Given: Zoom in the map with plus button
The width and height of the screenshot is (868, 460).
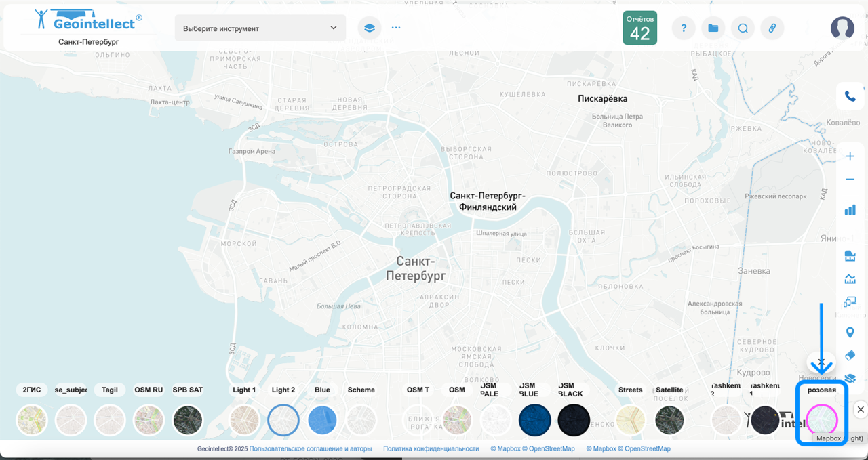Looking at the screenshot, I should [x=850, y=156].
